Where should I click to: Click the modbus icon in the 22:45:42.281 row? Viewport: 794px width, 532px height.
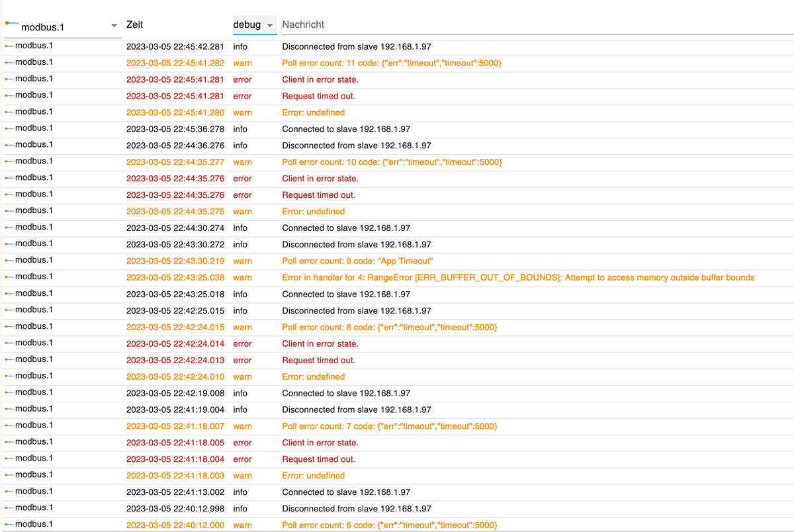[9, 46]
